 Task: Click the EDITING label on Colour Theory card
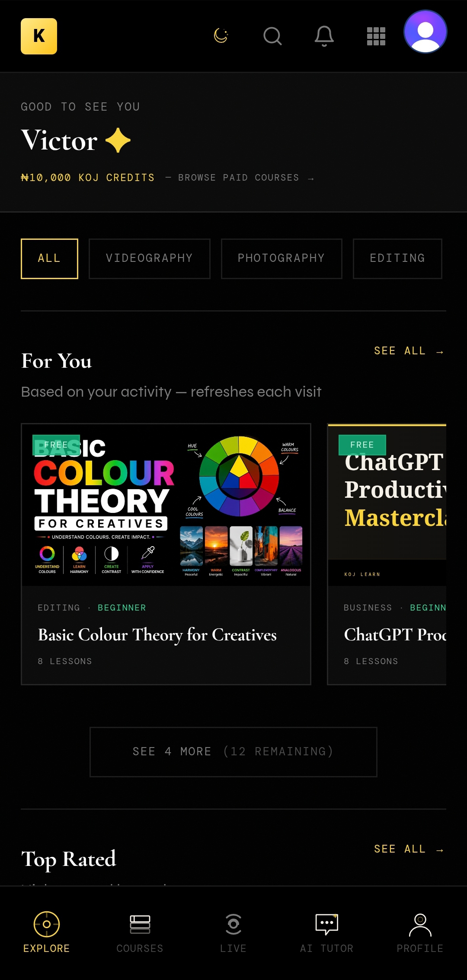(x=59, y=608)
